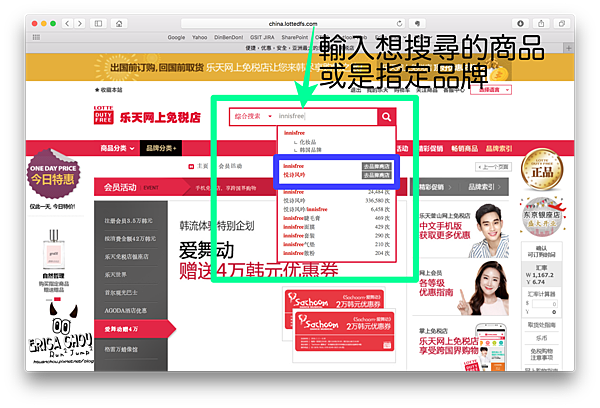
Task: Reload the page from the address bar
Action: (x=399, y=23)
